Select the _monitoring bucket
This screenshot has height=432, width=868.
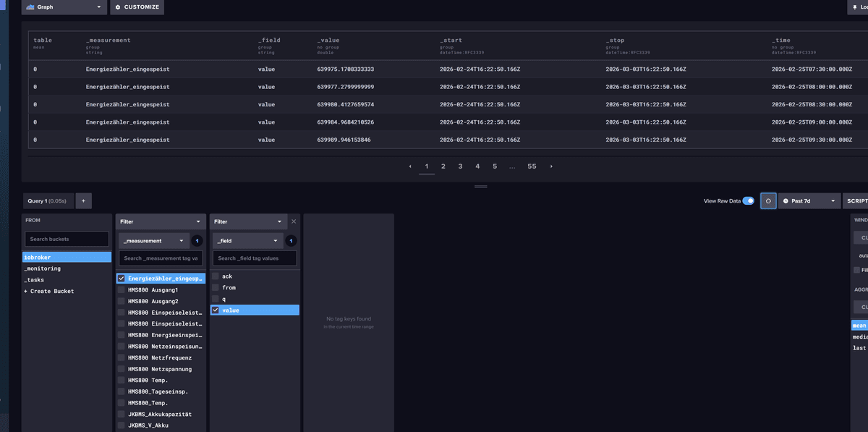pyautogui.click(x=43, y=268)
